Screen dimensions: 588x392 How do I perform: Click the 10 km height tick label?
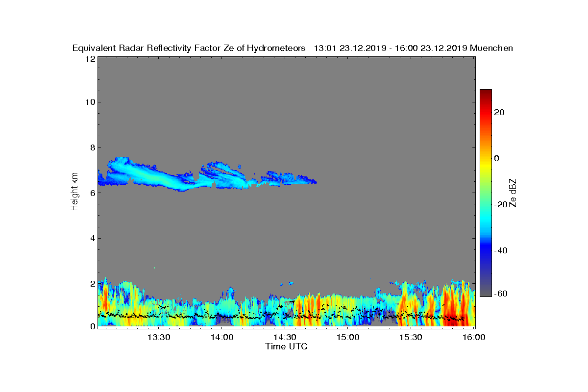tap(90, 102)
